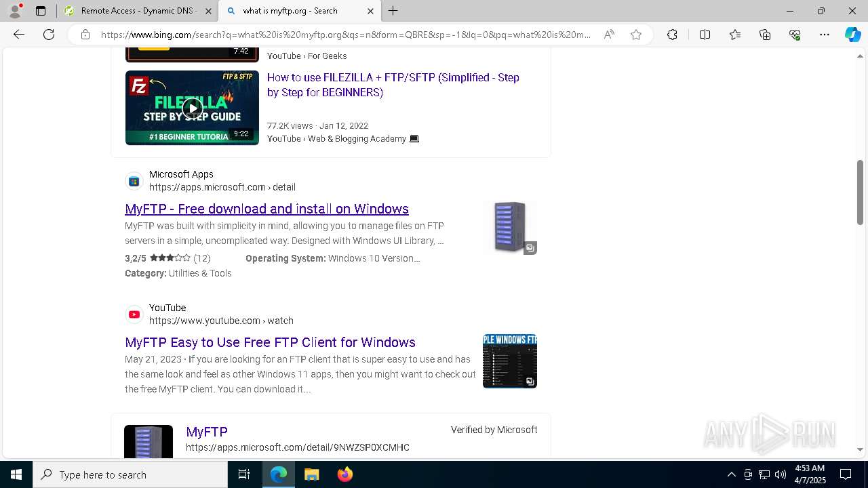Refresh the current page
The image size is (868, 488).
coord(49,35)
